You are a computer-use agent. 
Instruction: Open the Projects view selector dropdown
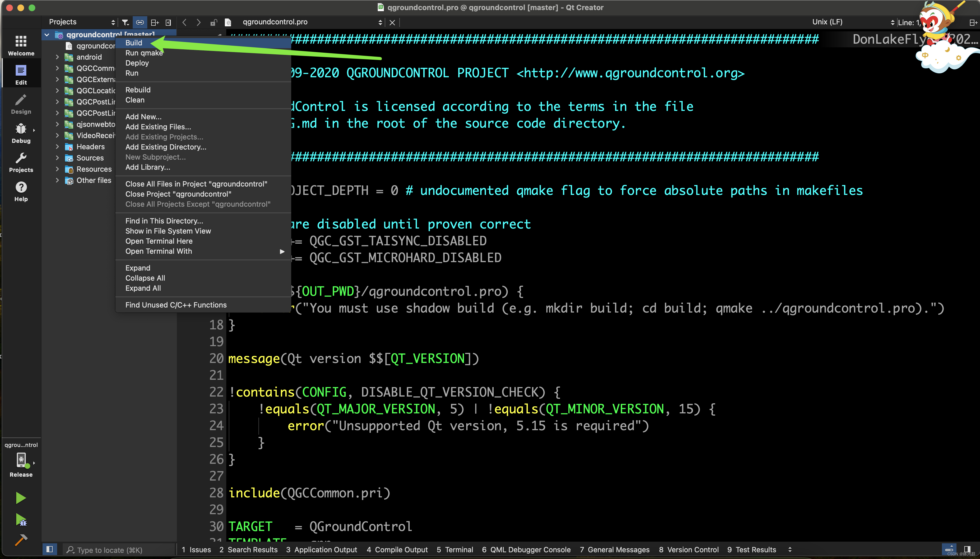click(82, 22)
